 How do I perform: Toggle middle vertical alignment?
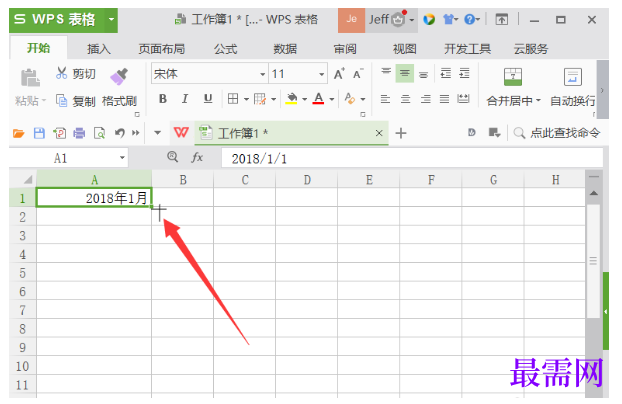click(405, 74)
